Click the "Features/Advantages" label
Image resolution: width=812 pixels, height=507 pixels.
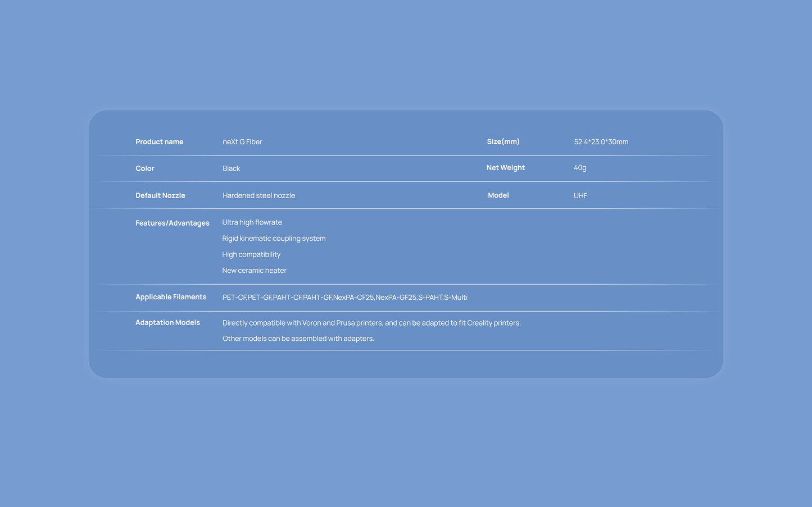(172, 223)
